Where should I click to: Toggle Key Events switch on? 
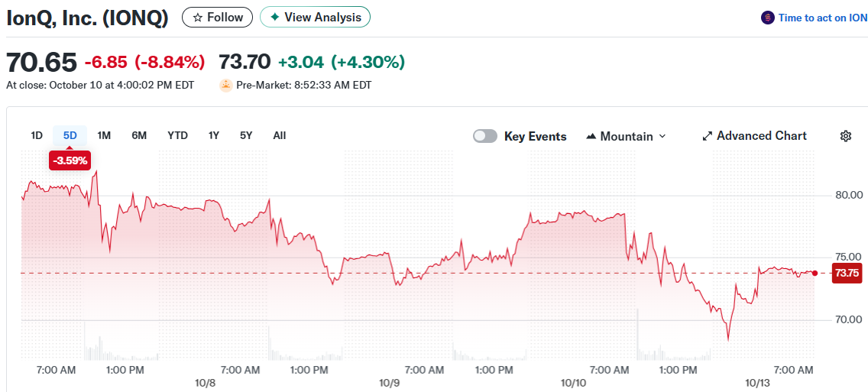[485, 136]
